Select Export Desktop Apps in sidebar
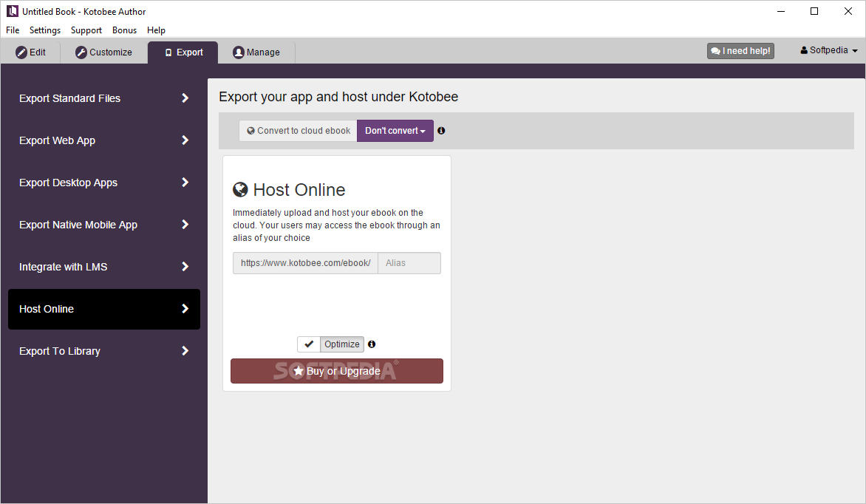The image size is (866, 504). coord(104,183)
